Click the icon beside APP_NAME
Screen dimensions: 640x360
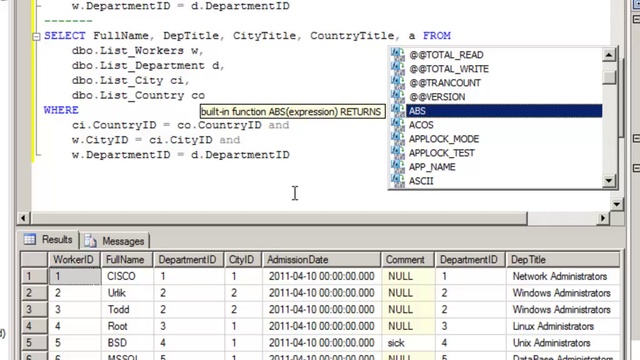point(398,167)
